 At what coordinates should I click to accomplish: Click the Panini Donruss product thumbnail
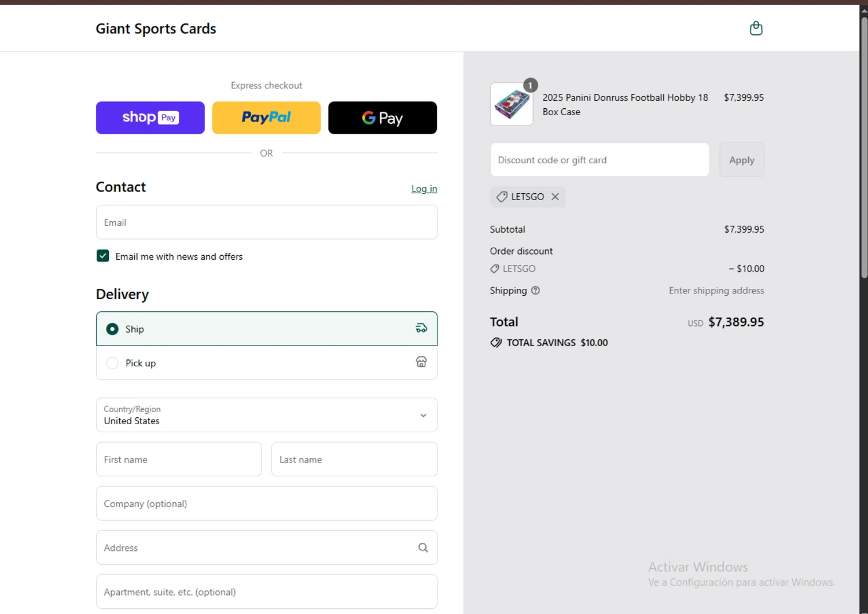(x=512, y=104)
